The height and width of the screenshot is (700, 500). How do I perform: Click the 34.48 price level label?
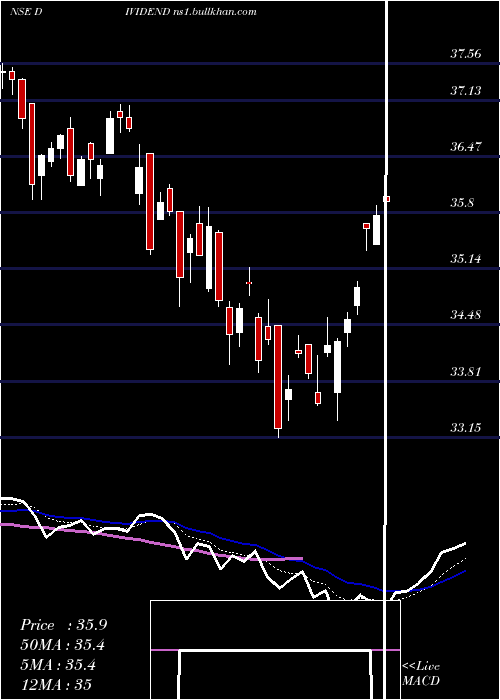[466, 315]
